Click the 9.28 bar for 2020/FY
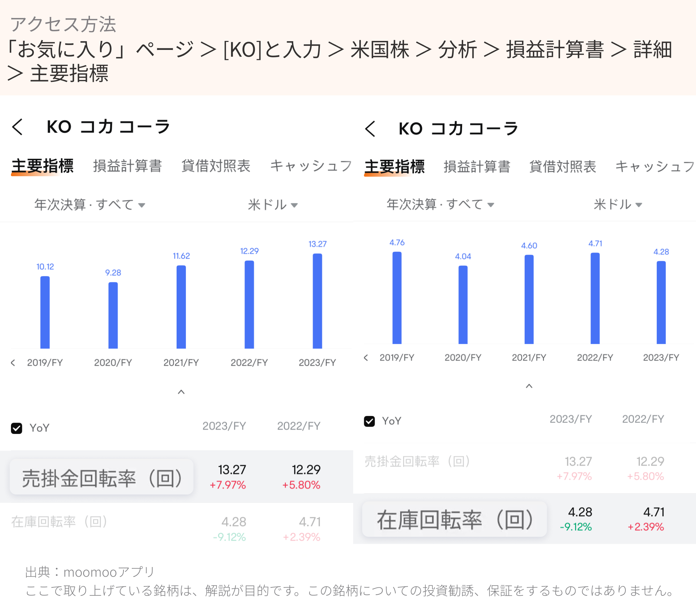This screenshot has width=696, height=616. (x=113, y=315)
